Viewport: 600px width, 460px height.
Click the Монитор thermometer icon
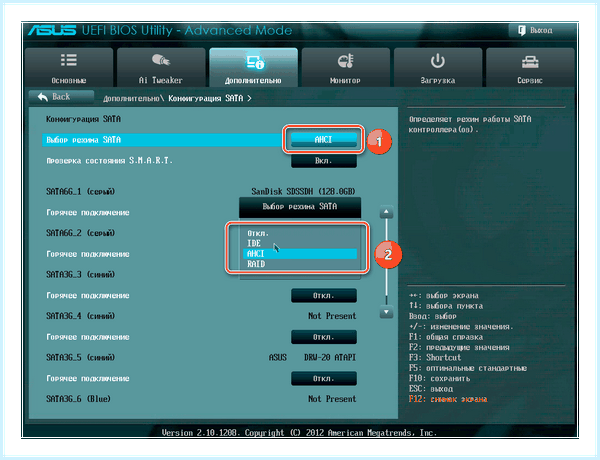pos(346,61)
